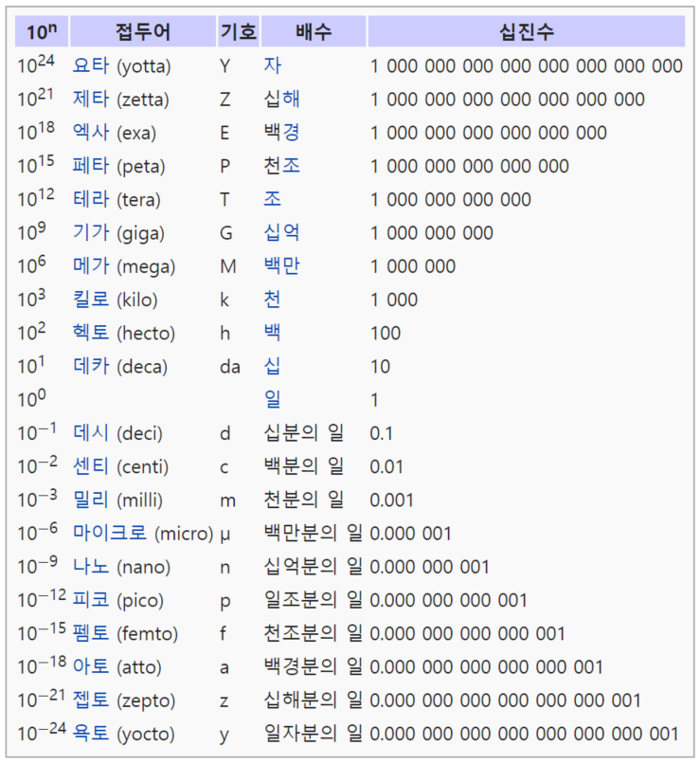The height and width of the screenshot is (764, 700).
Task: Open the 아토 (atto) prefix link
Action: pyautogui.click(x=91, y=666)
